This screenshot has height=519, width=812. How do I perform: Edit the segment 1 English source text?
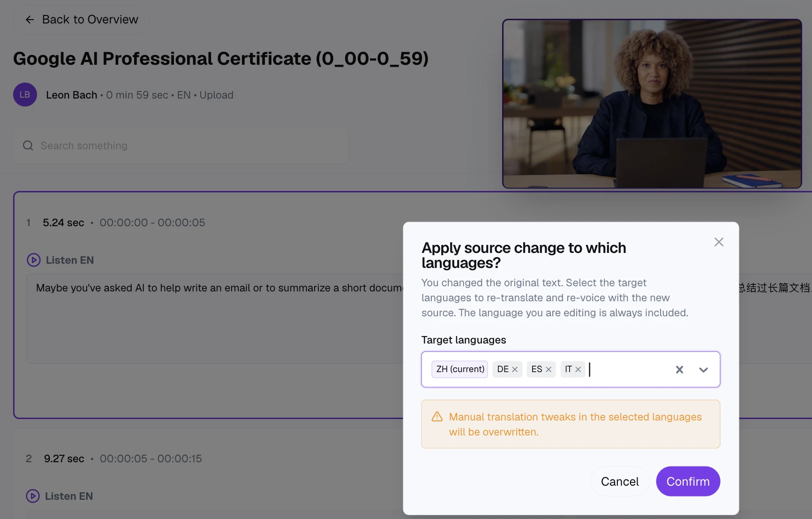[x=215, y=318]
